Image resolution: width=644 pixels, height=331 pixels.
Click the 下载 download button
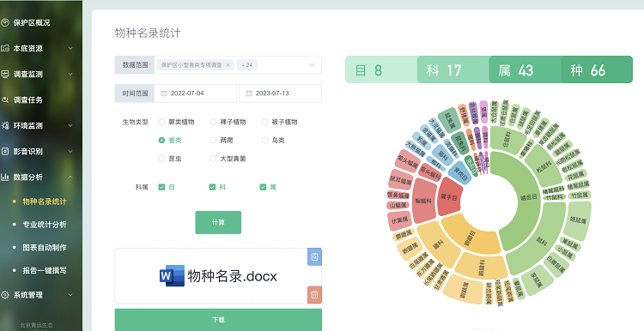(x=218, y=320)
